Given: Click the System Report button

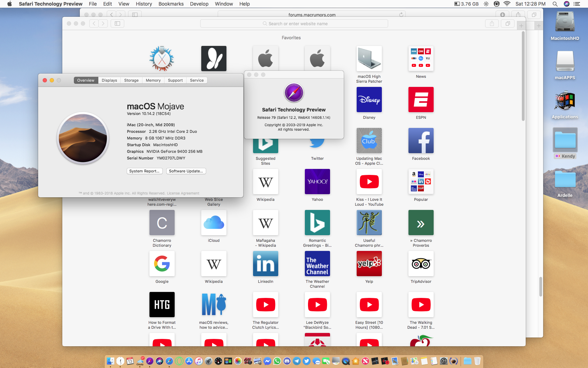Looking at the screenshot, I should click(145, 171).
